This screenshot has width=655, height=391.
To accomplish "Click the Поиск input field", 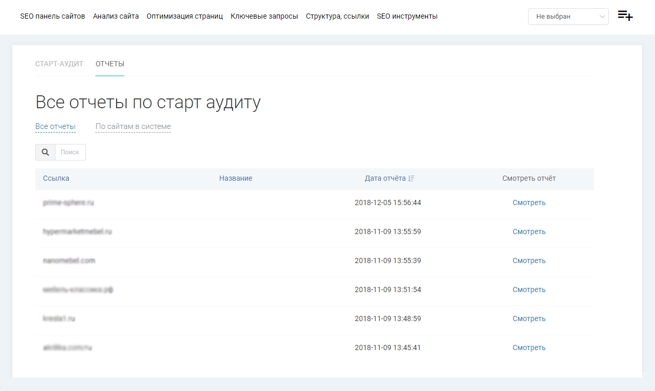I will (x=70, y=152).
